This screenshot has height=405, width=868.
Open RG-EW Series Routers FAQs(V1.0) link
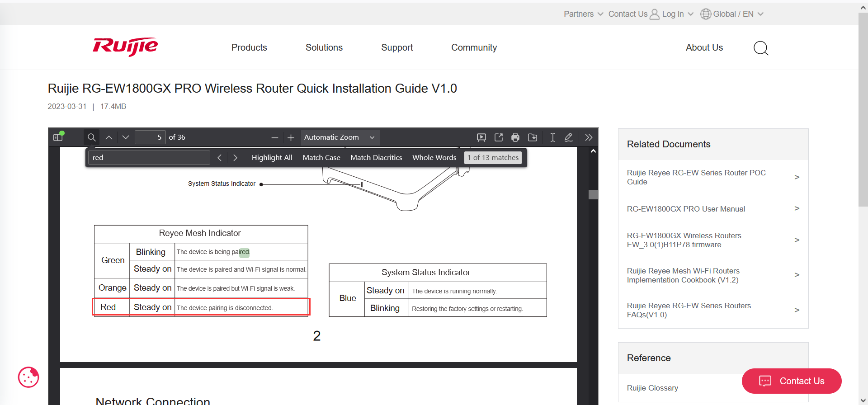tap(689, 310)
